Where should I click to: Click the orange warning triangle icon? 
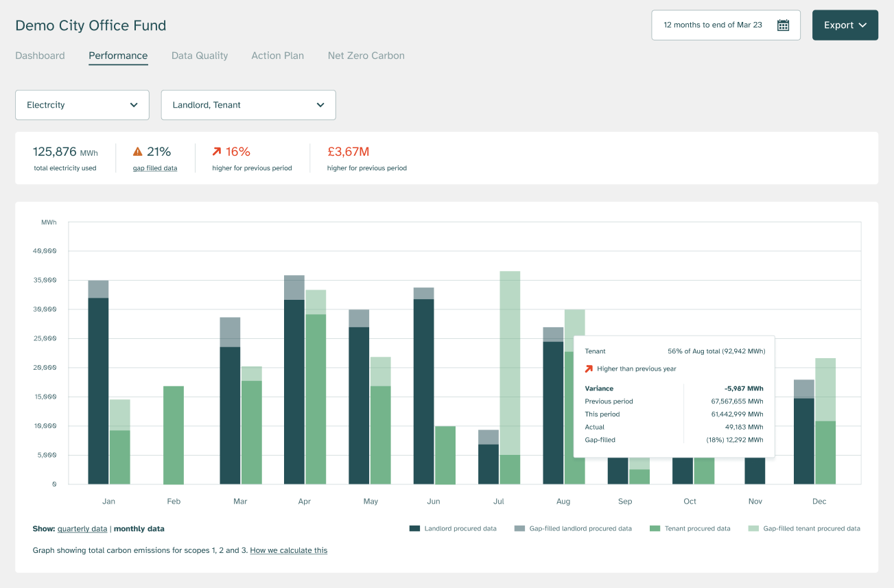tap(138, 152)
